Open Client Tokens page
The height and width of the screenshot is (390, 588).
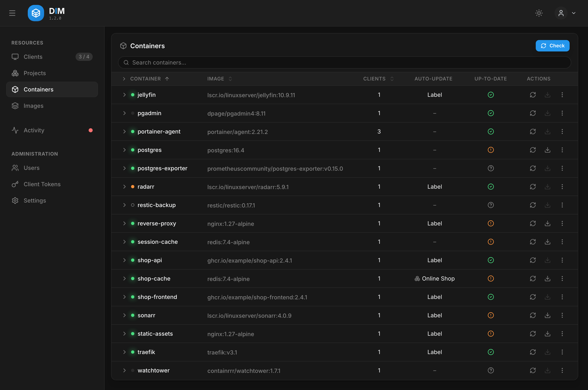(52, 184)
